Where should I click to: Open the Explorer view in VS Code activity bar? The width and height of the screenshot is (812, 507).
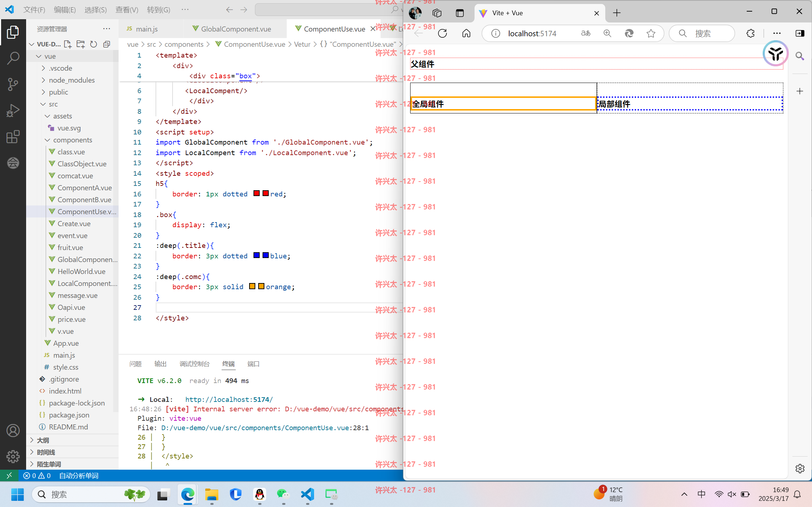pyautogui.click(x=13, y=32)
